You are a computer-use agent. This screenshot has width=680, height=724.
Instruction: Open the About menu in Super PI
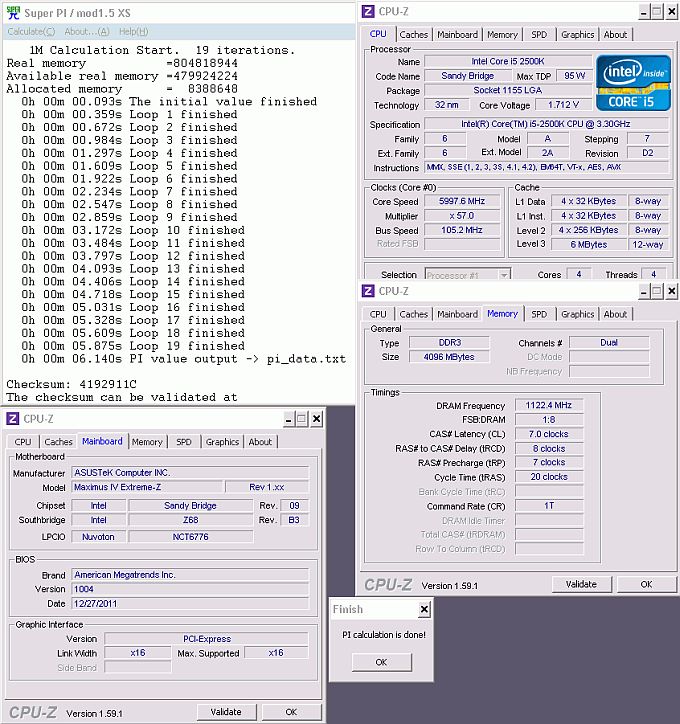[87, 31]
